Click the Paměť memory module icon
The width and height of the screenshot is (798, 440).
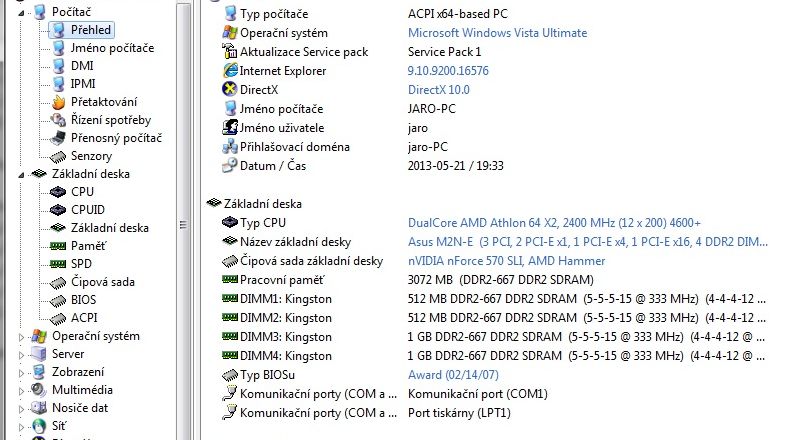click(58, 246)
